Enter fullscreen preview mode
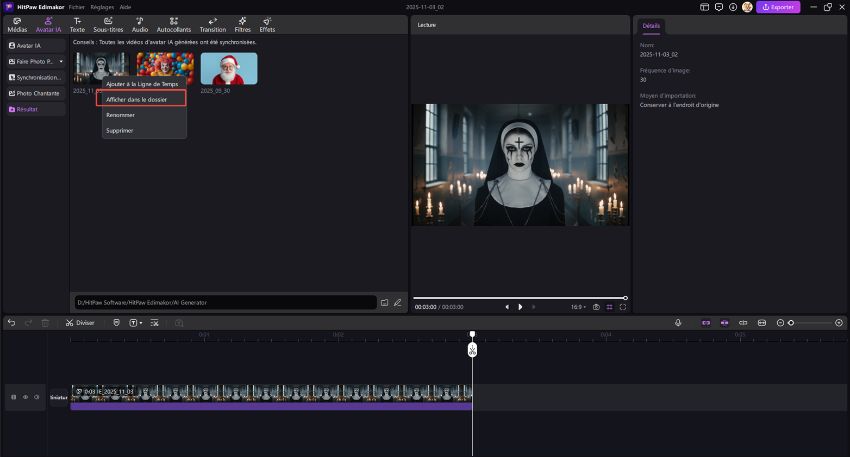The image size is (850, 457). [622, 307]
